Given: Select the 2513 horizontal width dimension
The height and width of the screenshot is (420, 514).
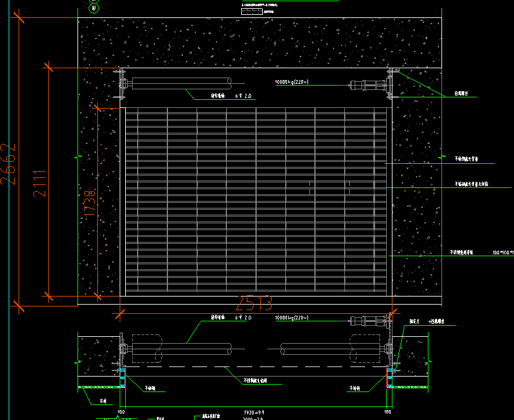Looking at the screenshot, I should click(x=254, y=303).
